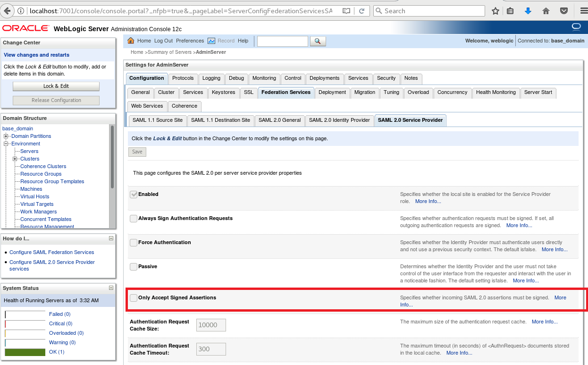
Task: Open the Configure SAML Federation Services link
Action: 51,252
